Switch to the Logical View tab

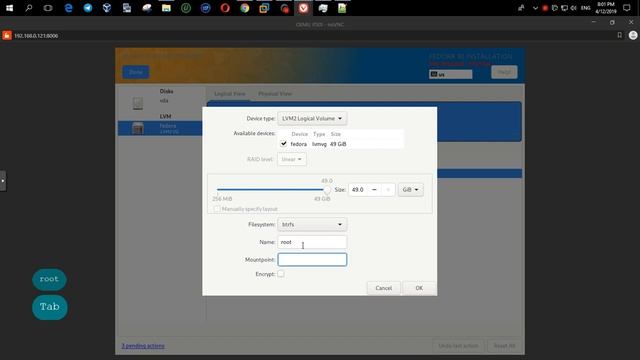click(x=230, y=94)
